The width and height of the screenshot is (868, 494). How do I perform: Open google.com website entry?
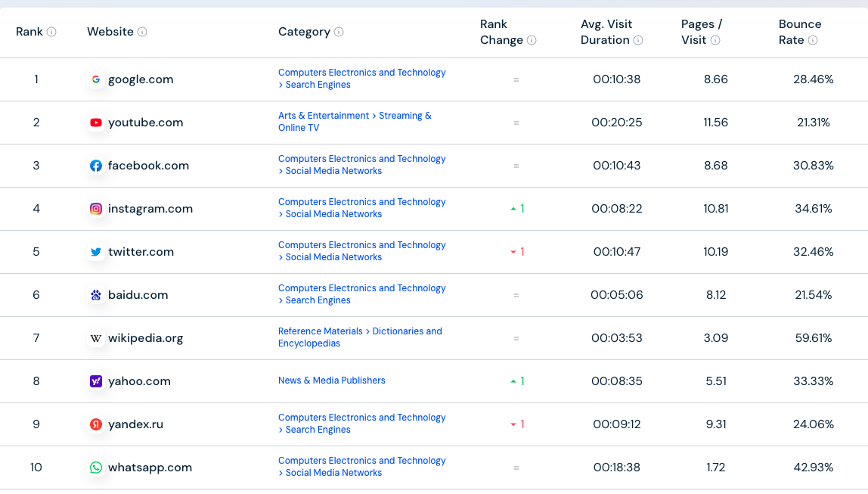(141, 79)
